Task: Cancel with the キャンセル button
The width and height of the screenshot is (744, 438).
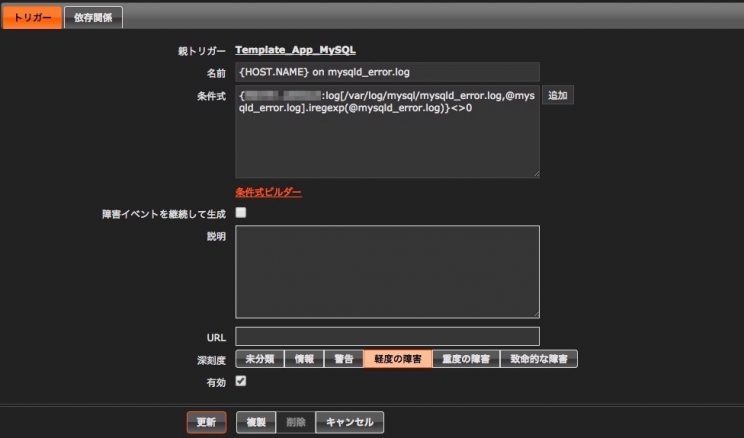Action: pos(349,422)
